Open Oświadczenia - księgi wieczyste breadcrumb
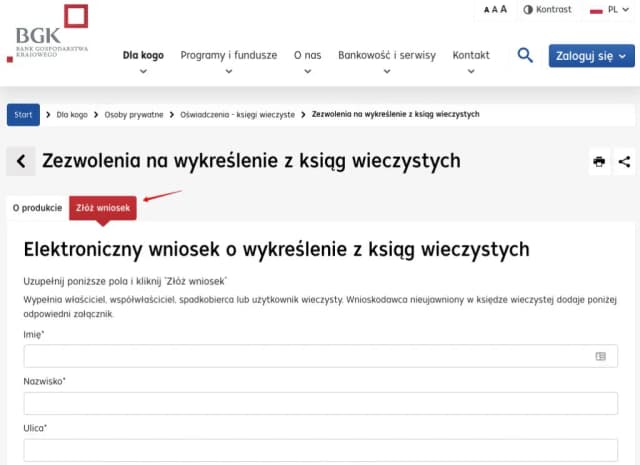The image size is (640, 465). click(237, 115)
